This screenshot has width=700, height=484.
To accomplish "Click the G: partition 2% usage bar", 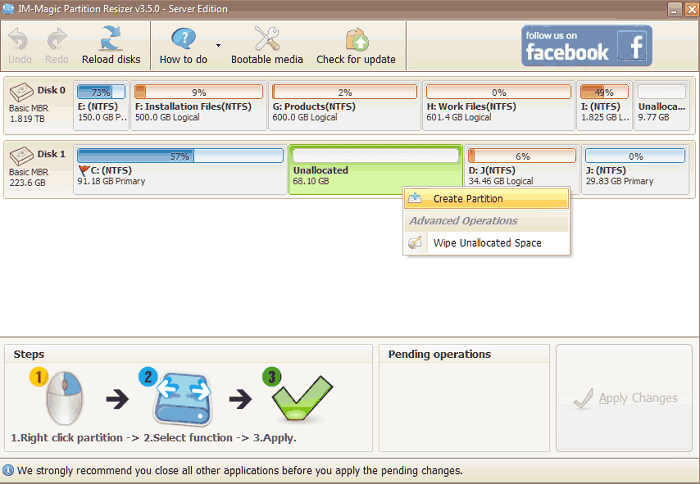I will coord(344,92).
